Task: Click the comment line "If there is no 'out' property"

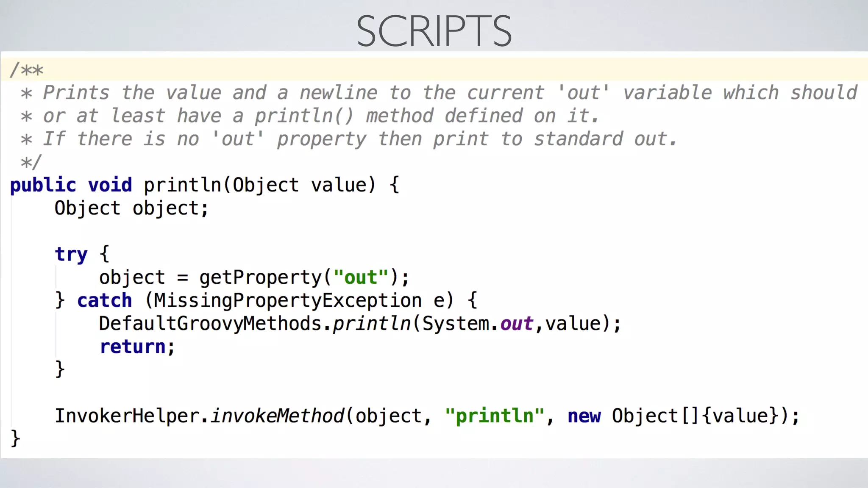Action: tap(349, 139)
